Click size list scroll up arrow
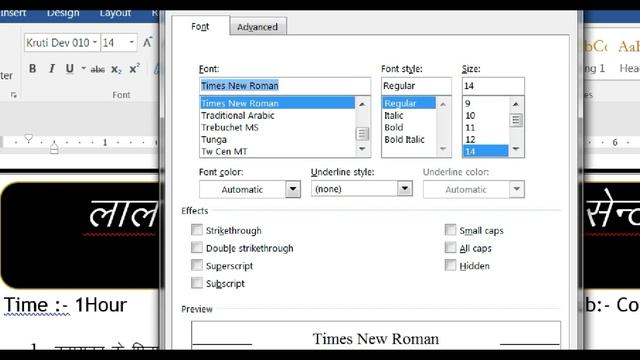Screen dimensions: 640x360 [516, 104]
